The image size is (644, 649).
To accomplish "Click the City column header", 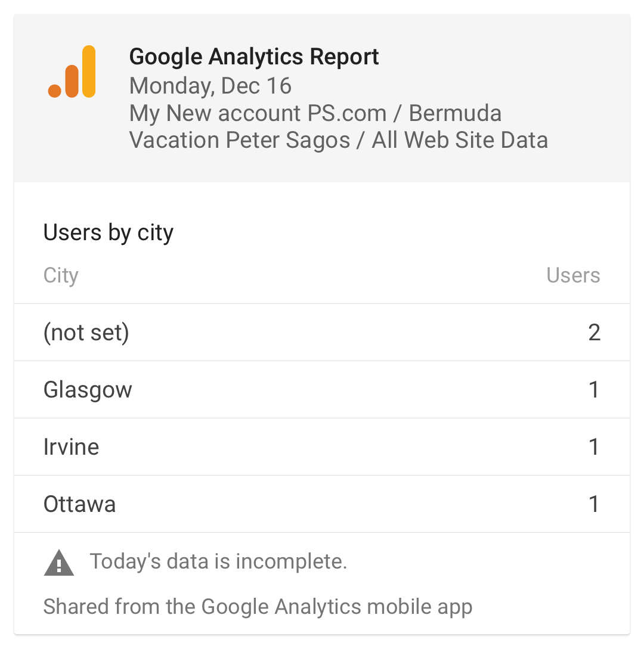I will 61,275.
